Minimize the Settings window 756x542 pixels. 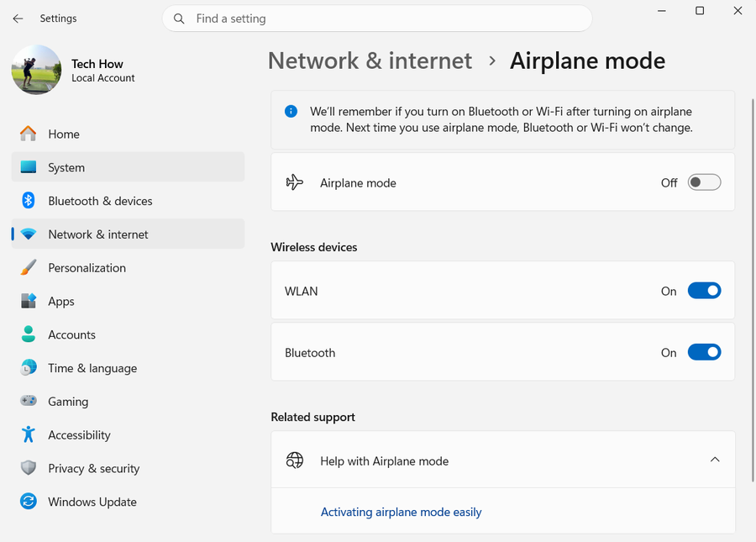[662, 11]
